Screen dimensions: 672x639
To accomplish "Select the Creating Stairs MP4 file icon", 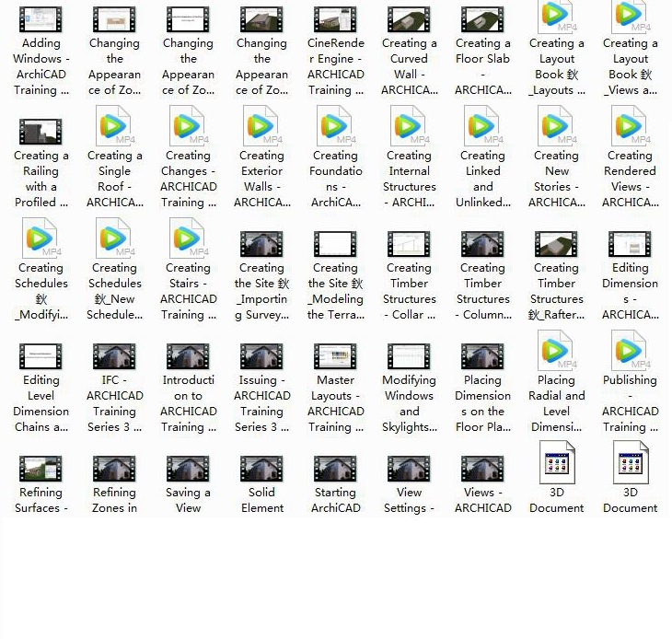I will [188, 239].
